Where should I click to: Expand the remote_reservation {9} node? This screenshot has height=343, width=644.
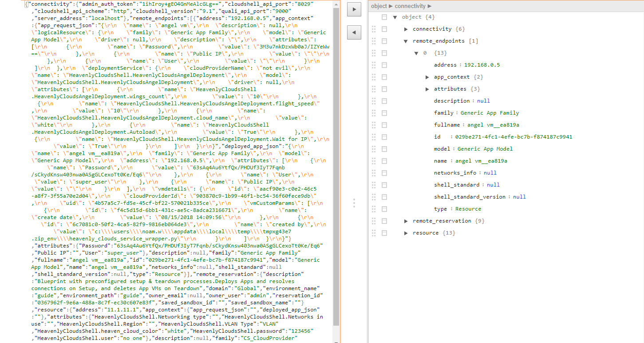coord(406,221)
